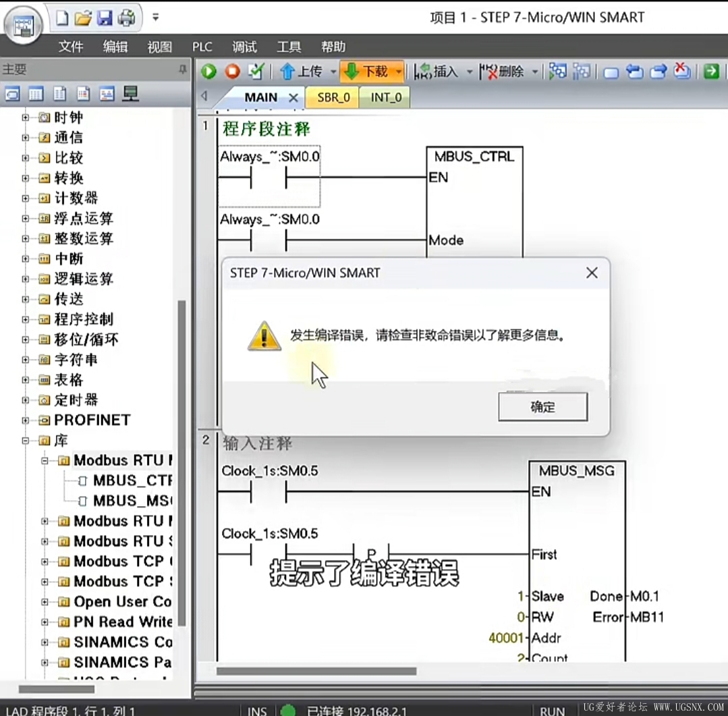
Task: Click the next bookmark icon
Action: [658, 72]
